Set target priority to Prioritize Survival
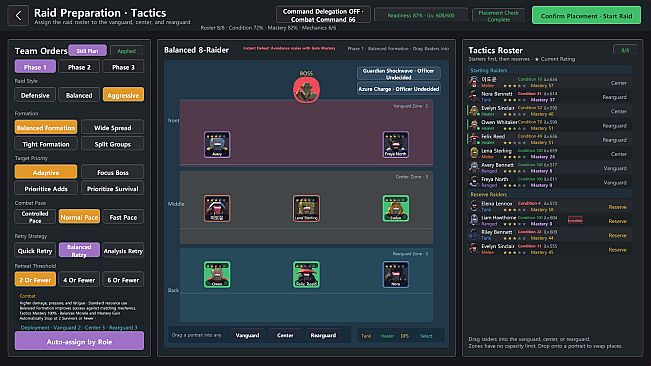This screenshot has height=366, width=651. point(113,188)
